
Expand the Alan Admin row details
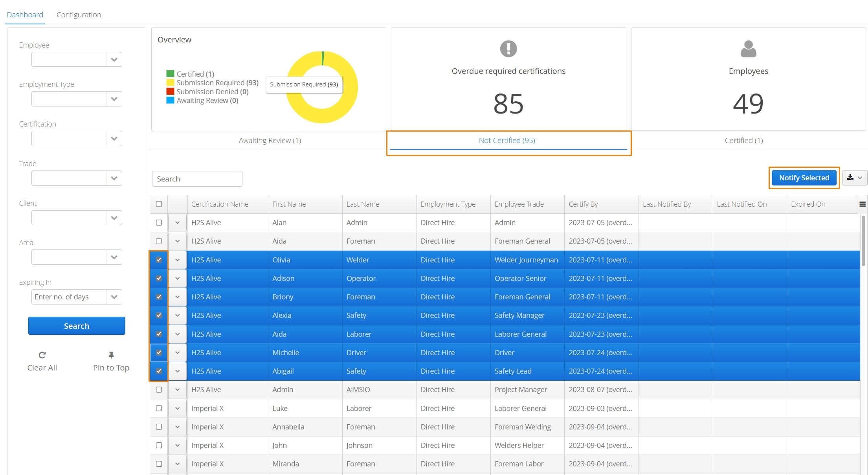(x=178, y=222)
